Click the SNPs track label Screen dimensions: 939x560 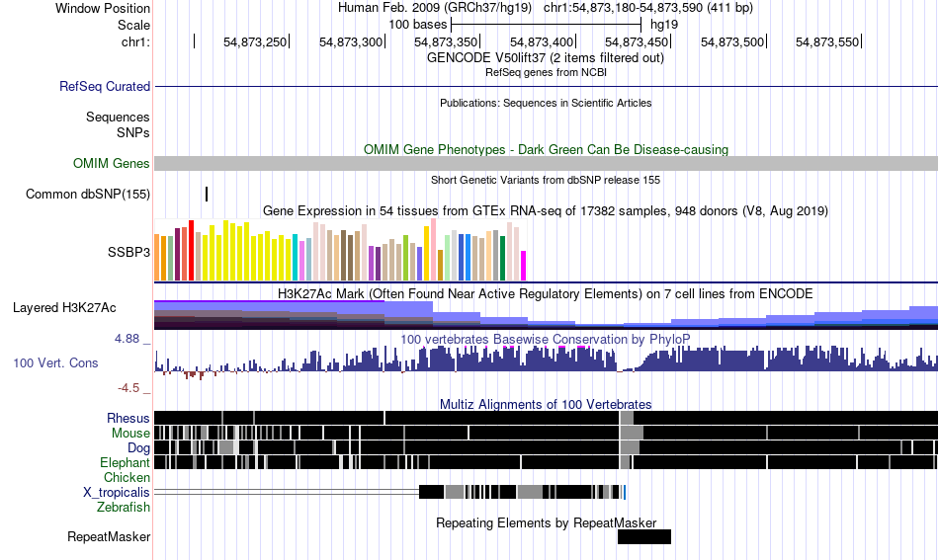133,132
